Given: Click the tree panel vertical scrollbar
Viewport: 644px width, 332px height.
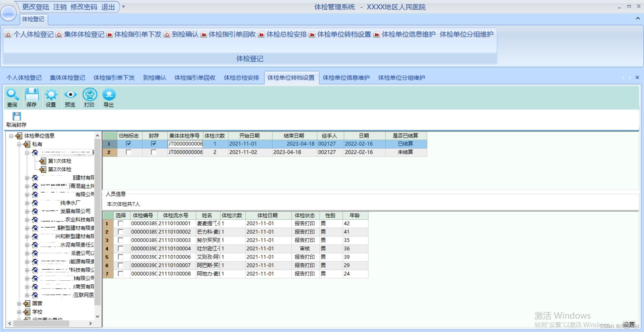Looking at the screenshot, I should point(98,221).
